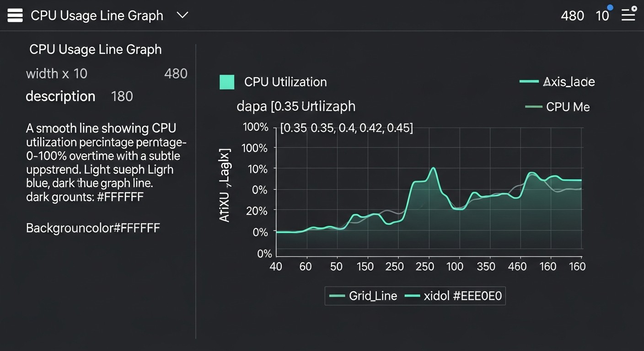The height and width of the screenshot is (351, 644).
Task: Open the CPU Usage Line Graph dropdown chevron
Action: [182, 15]
